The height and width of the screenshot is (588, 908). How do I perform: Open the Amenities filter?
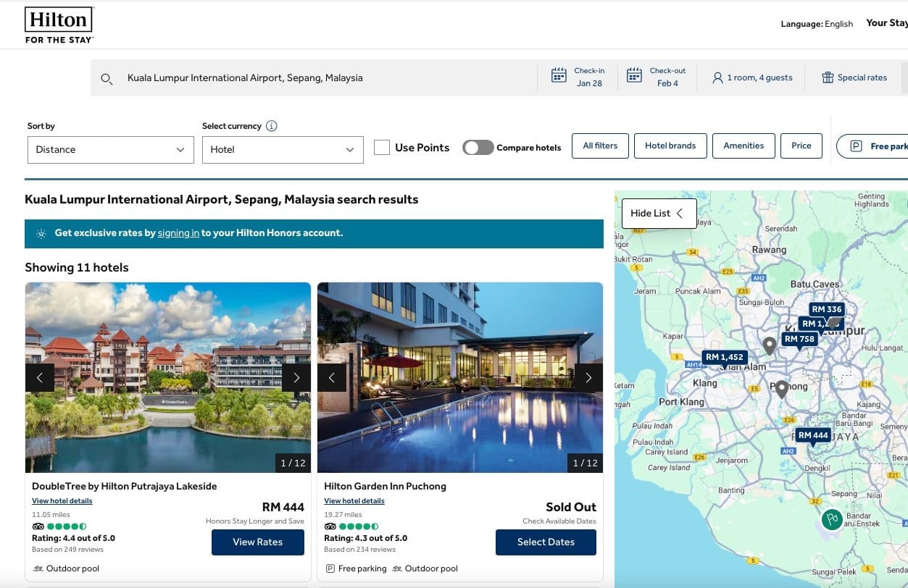(744, 146)
